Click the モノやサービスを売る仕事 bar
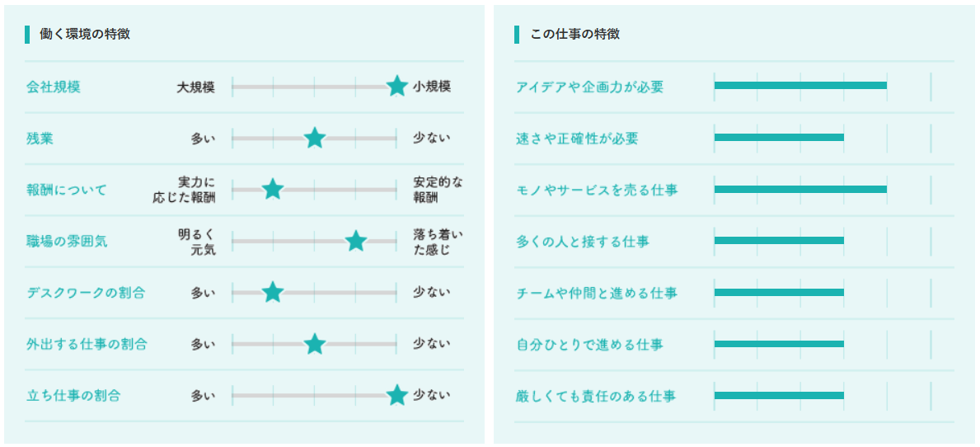Image resolution: width=980 pixels, height=447 pixels. point(799,189)
